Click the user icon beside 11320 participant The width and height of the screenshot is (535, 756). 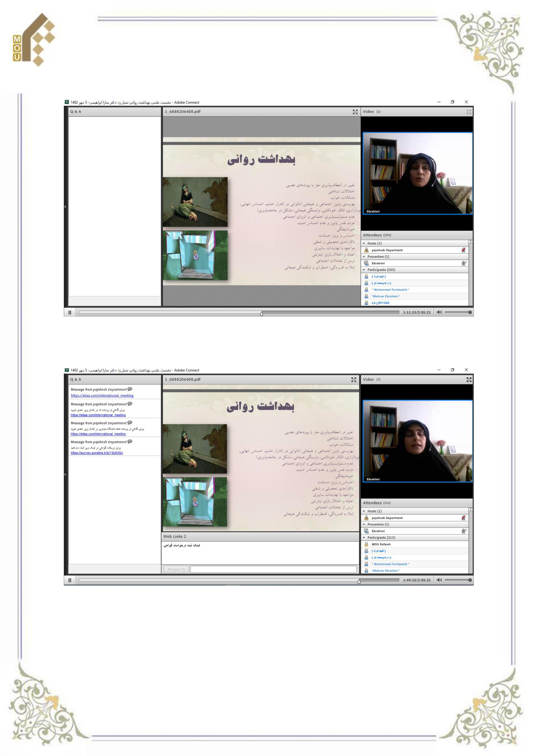coord(366,303)
